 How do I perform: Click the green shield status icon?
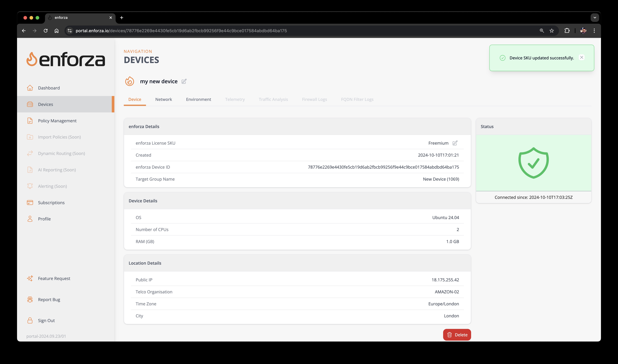coord(534,163)
